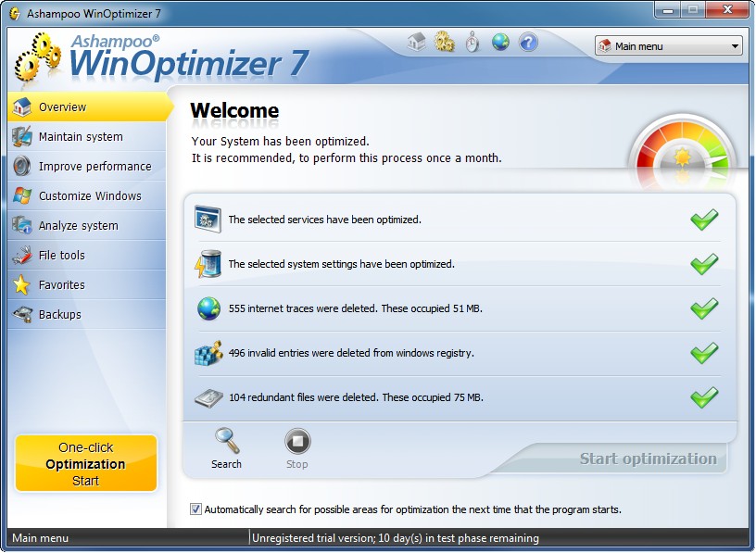Viewport: 756px width, 553px height.
Task: Click the globe icon in top toolbar
Action: click(500, 42)
